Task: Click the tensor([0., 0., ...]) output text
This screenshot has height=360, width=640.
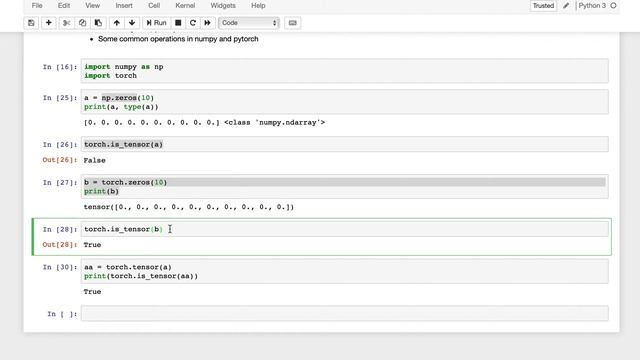Action: coord(189,207)
